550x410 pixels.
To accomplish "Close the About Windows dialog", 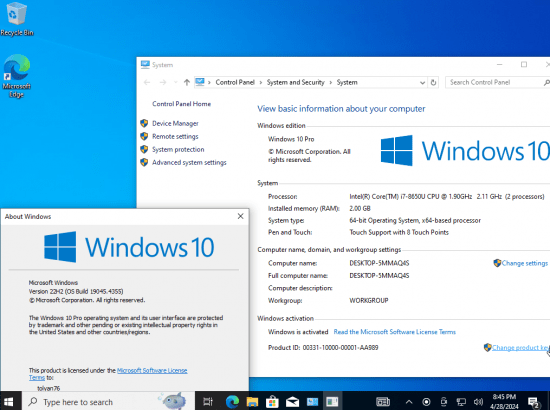I will tap(240, 216).
